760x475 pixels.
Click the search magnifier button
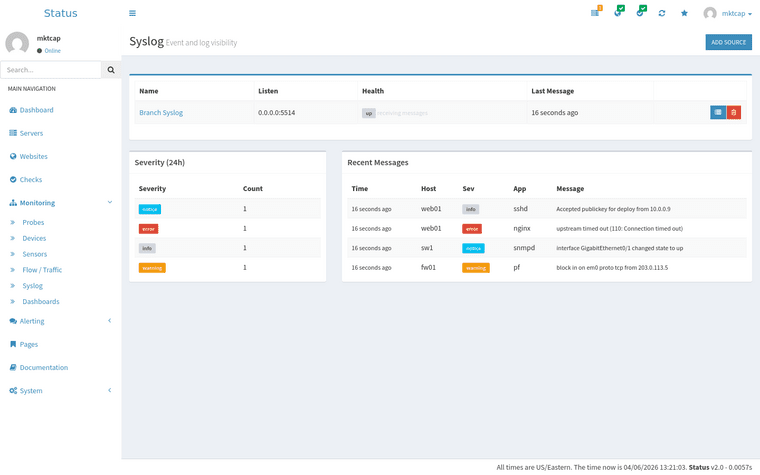(111, 70)
